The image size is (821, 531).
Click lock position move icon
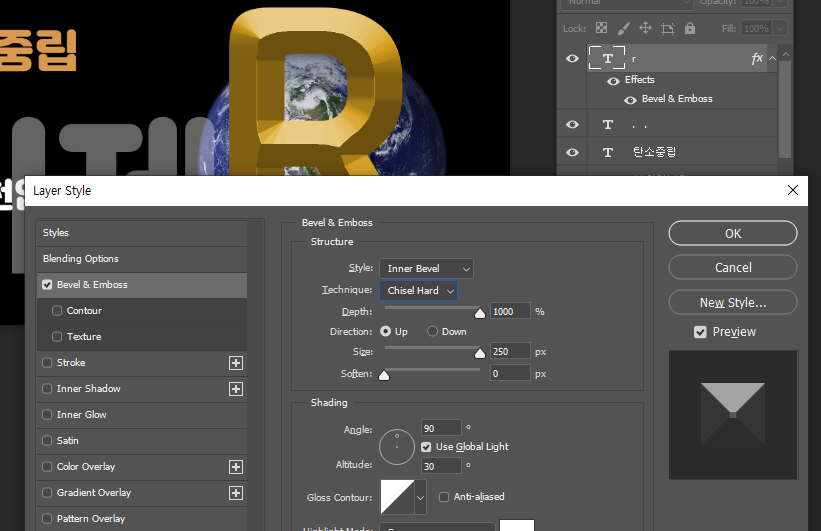coord(645,28)
